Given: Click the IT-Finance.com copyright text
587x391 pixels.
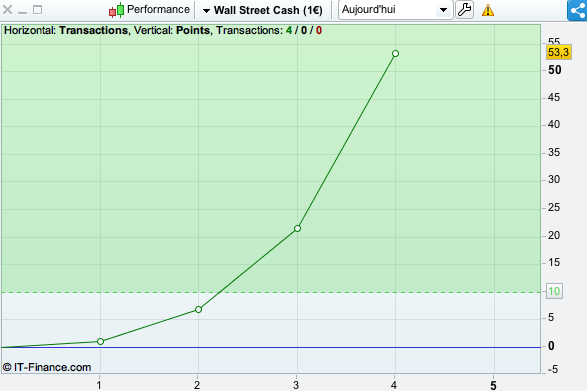Looking at the screenshot, I should pos(47,367).
